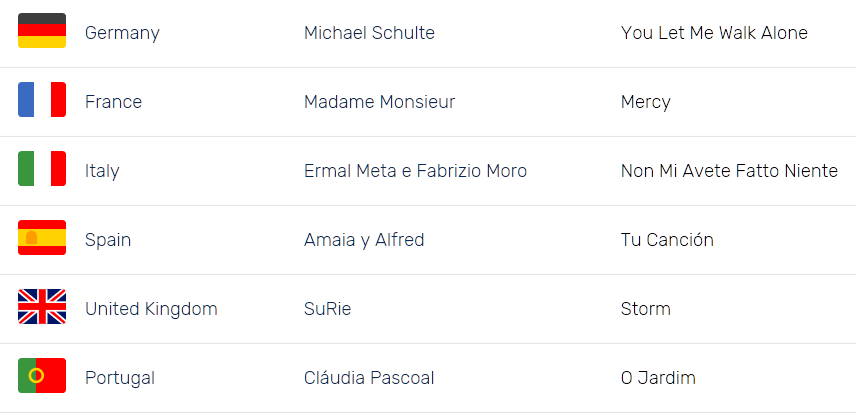The image size is (856, 418).
Task: Select the Spain country label
Action: tap(108, 240)
